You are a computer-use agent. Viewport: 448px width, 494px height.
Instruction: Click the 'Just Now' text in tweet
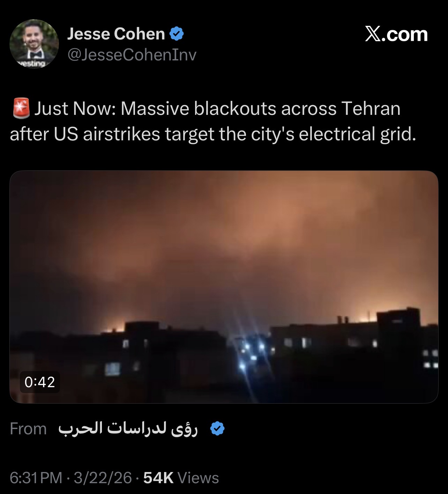point(75,108)
